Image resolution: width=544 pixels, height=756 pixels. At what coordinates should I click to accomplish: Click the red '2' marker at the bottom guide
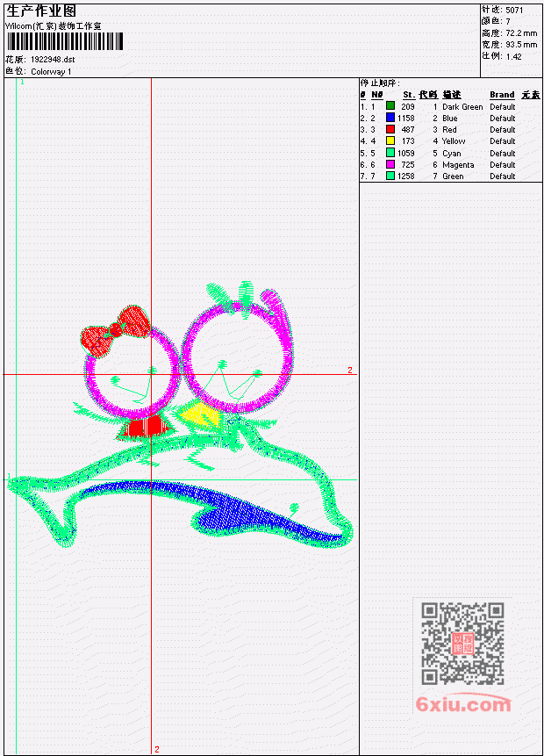[x=157, y=749]
